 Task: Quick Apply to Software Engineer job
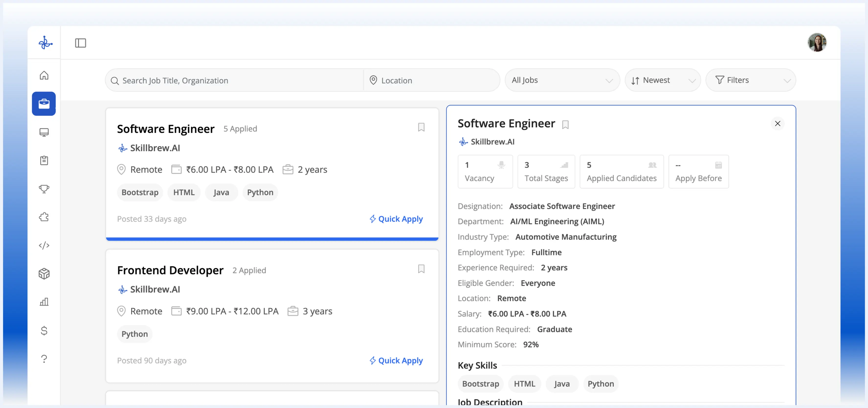[396, 219]
